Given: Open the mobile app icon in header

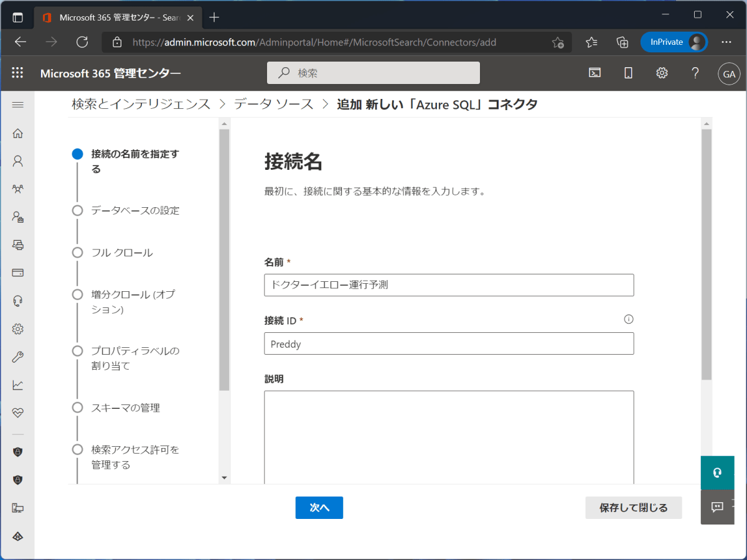Looking at the screenshot, I should coord(628,73).
